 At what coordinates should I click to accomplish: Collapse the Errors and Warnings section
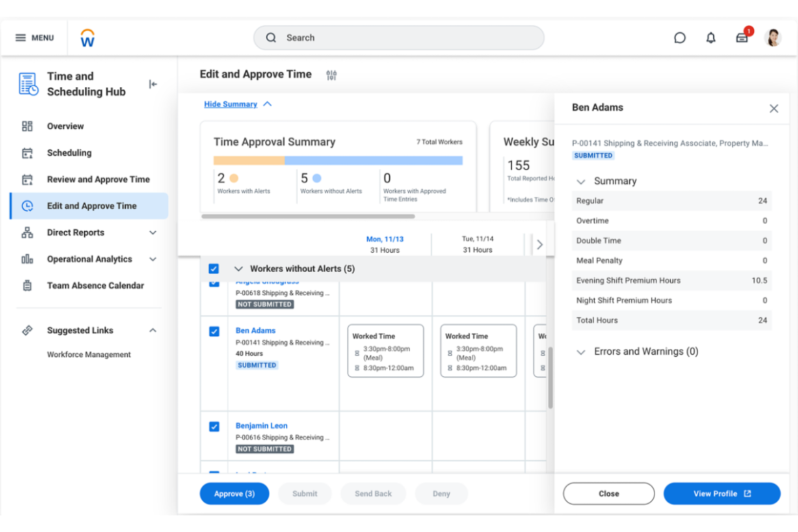coord(581,352)
